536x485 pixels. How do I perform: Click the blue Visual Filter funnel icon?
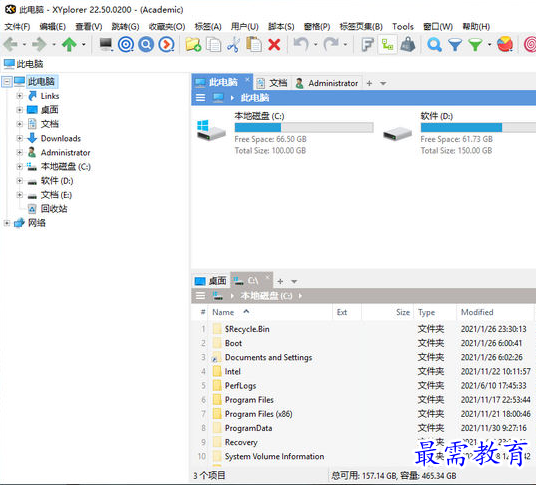(455, 44)
